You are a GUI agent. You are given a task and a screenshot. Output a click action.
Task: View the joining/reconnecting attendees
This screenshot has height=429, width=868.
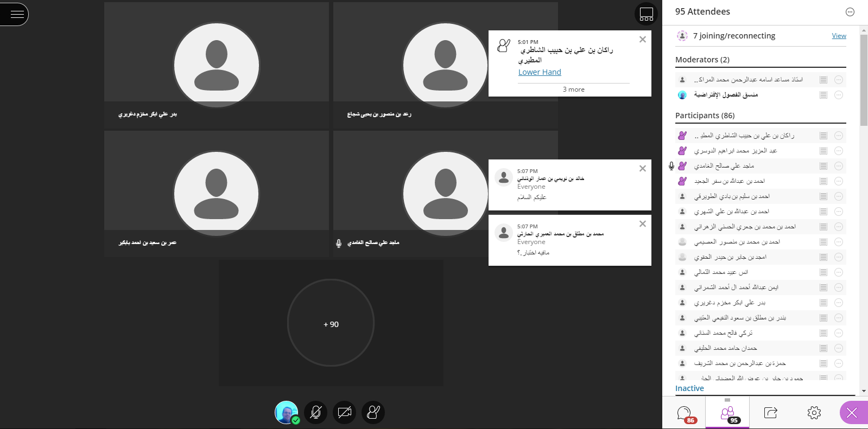point(839,36)
